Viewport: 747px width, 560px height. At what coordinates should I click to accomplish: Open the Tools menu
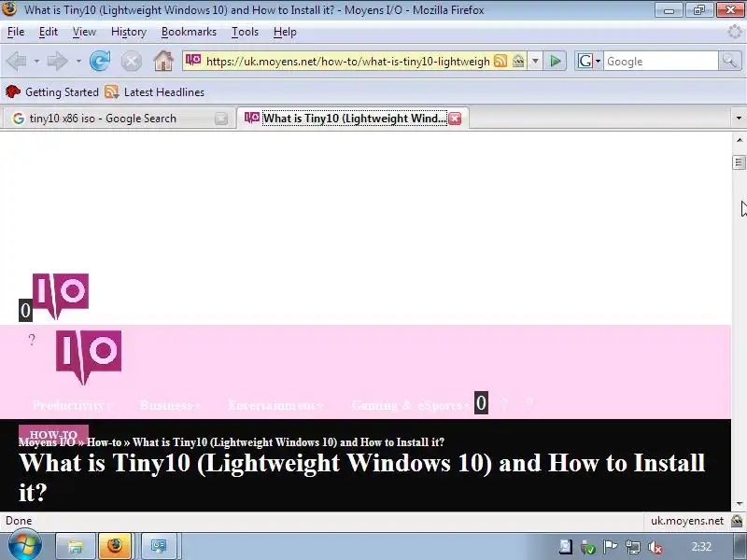[245, 32]
